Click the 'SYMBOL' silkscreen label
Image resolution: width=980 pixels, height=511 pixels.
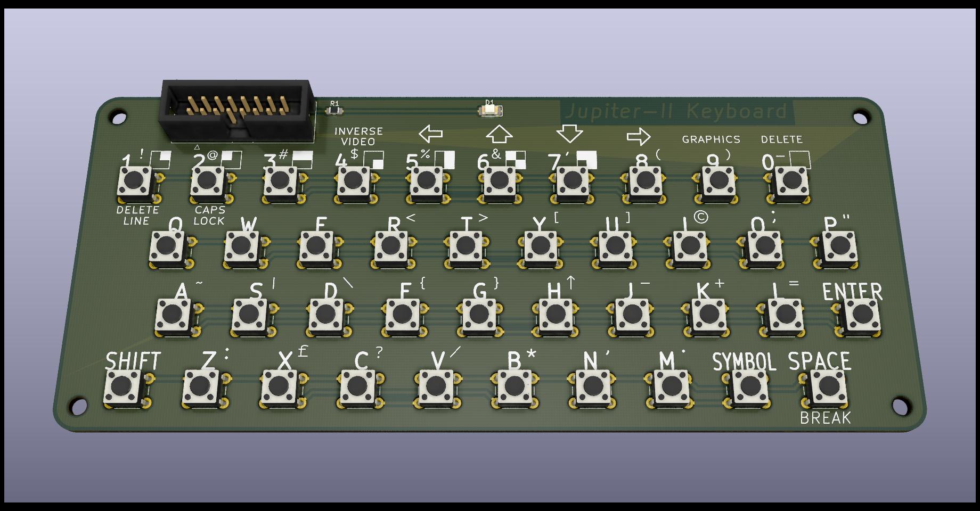(x=745, y=362)
